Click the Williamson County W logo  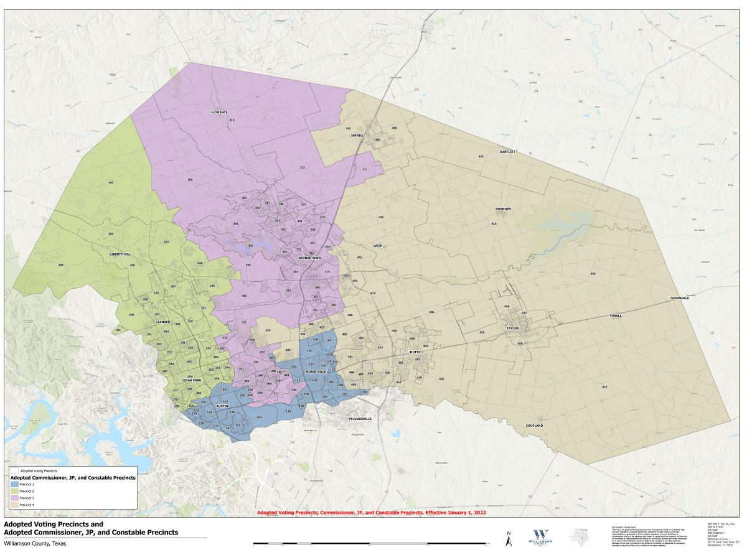(541, 537)
